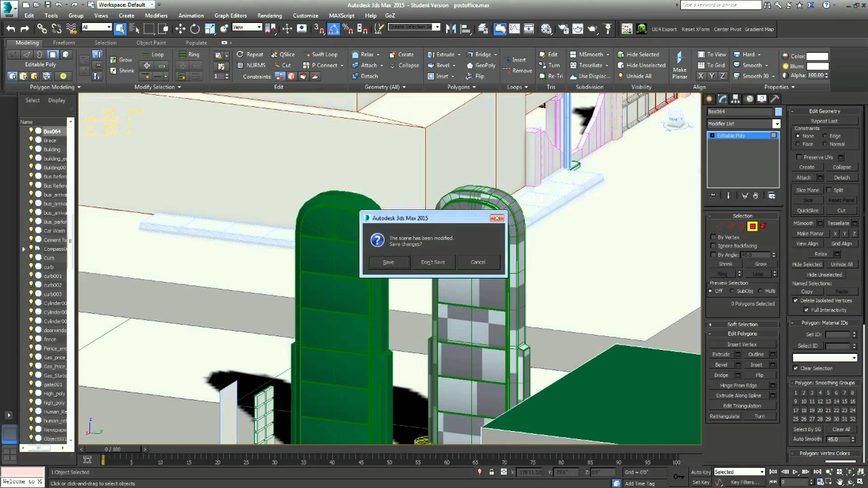Click the ribbon vertex Color swatch

(817, 56)
